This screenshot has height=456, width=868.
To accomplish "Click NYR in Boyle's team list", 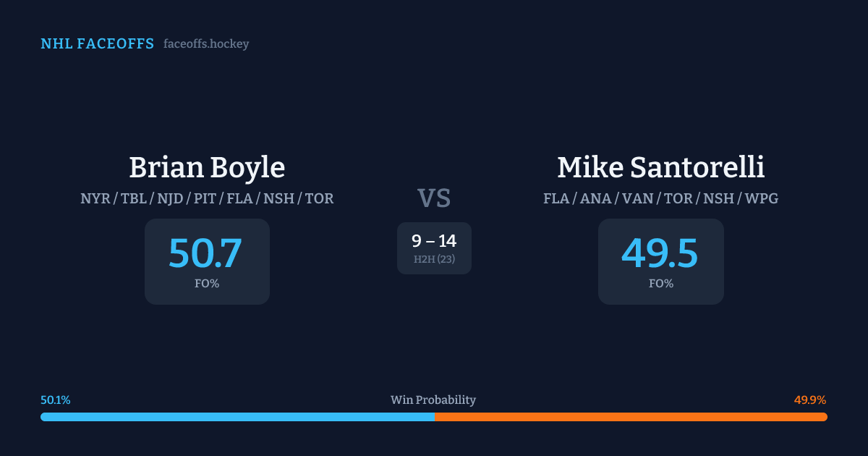I will (x=95, y=198).
